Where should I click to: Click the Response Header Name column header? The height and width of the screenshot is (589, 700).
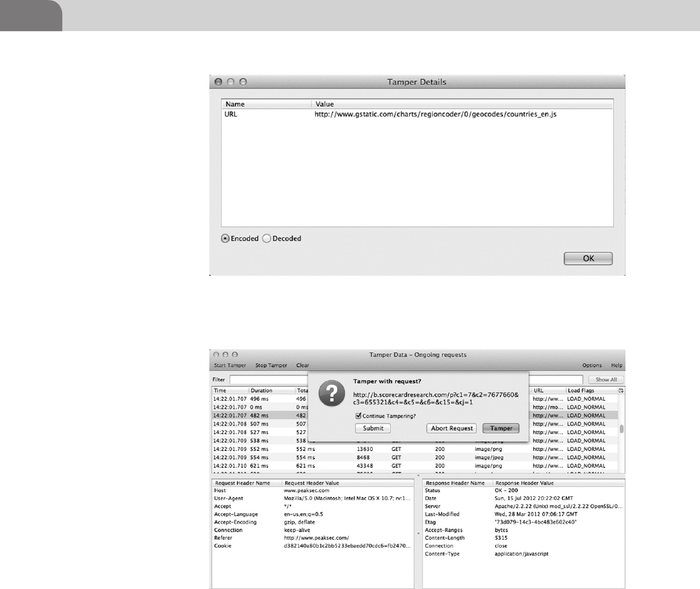pos(457,483)
